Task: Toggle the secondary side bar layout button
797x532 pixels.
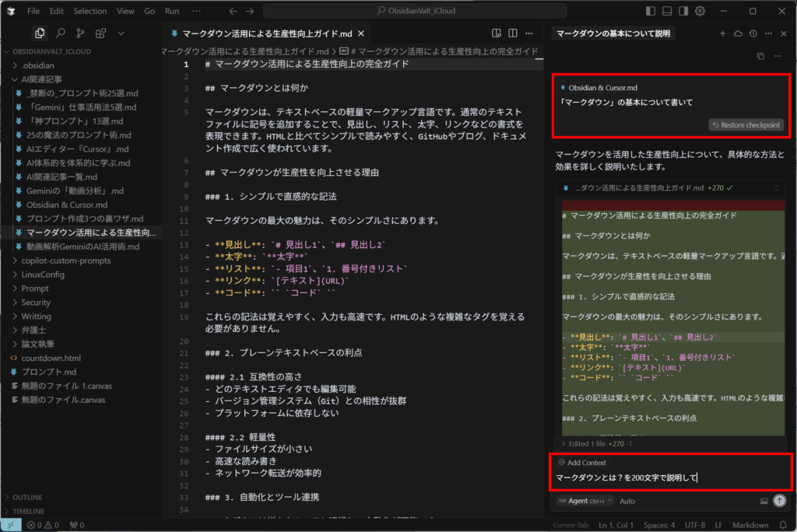Action: [x=683, y=11]
